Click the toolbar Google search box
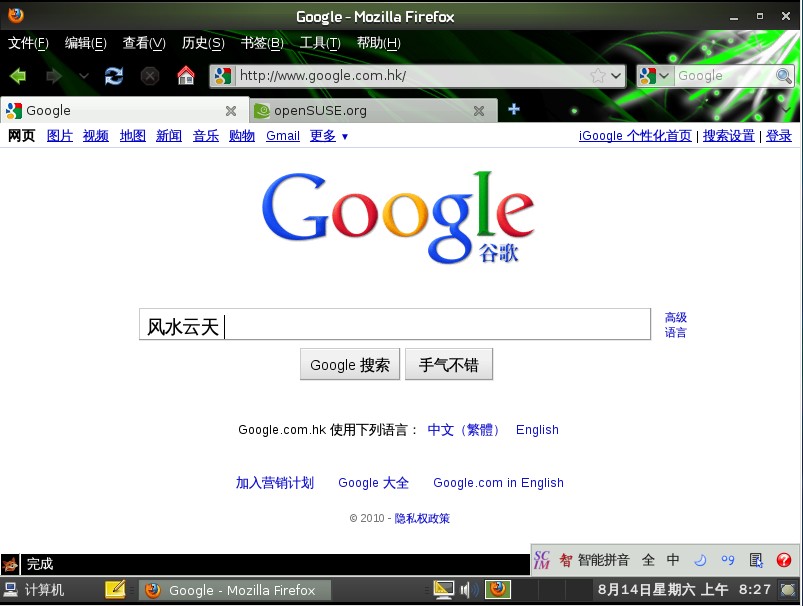The image size is (803, 606). pos(724,76)
